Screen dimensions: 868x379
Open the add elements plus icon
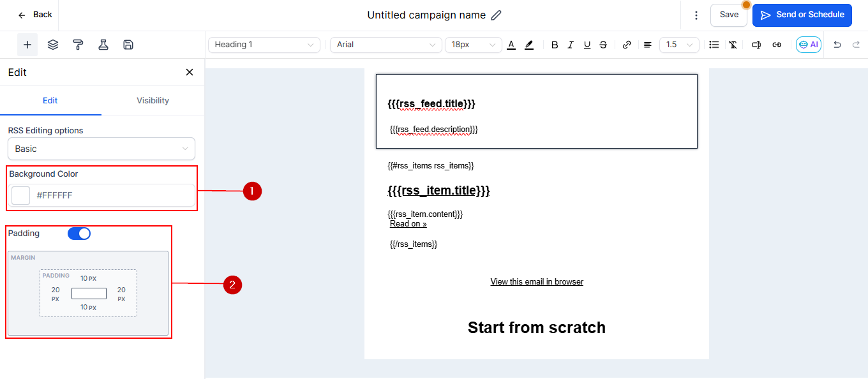pos(27,45)
